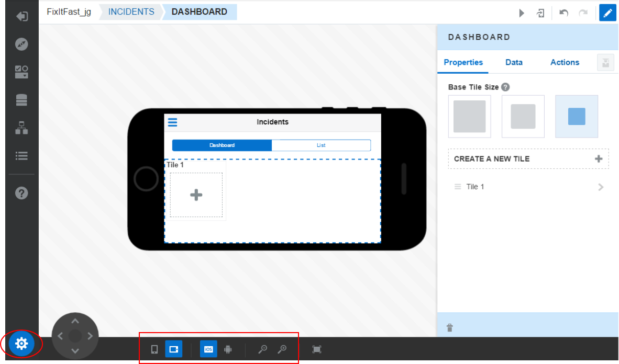Screen dimensions: 619x364
Task: Redo the last change
Action: point(583,13)
